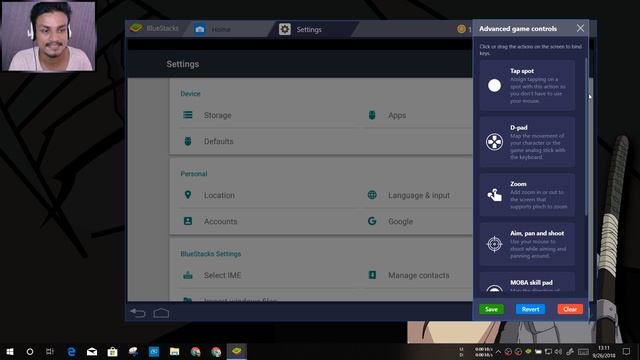Click the Advanced game controls scrollbar
The height and width of the screenshot is (360, 640).
click(587, 137)
